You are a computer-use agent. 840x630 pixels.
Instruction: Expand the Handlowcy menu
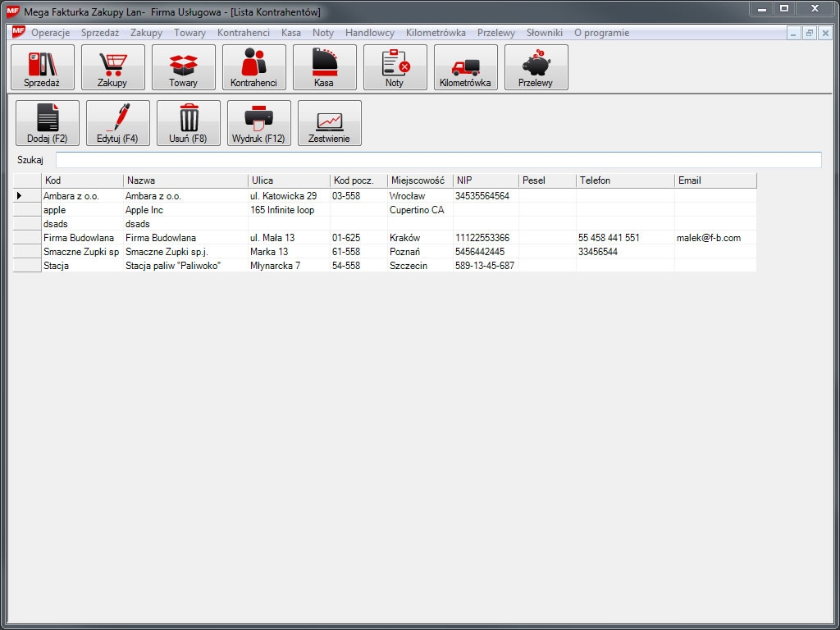pyautogui.click(x=370, y=33)
